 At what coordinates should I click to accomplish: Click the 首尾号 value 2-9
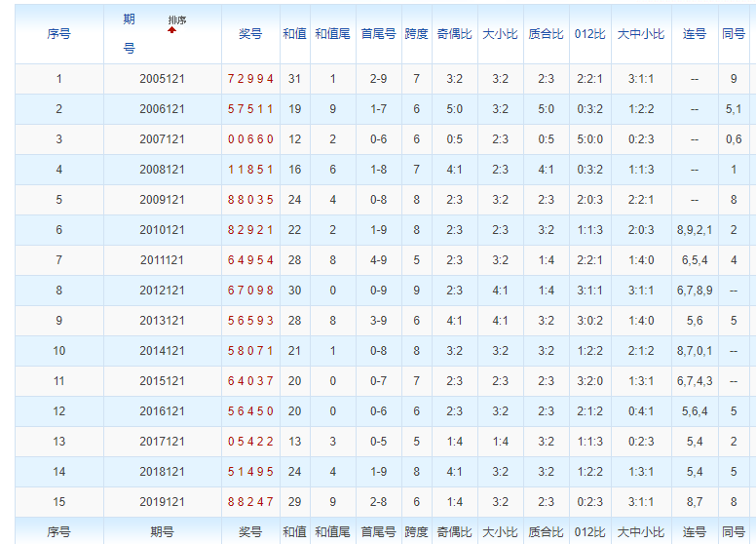[x=378, y=79]
